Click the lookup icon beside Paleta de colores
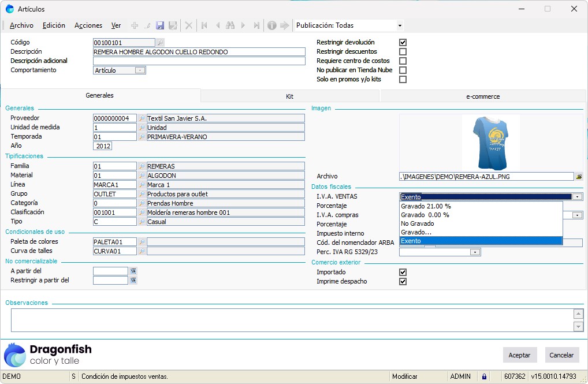 (142, 242)
